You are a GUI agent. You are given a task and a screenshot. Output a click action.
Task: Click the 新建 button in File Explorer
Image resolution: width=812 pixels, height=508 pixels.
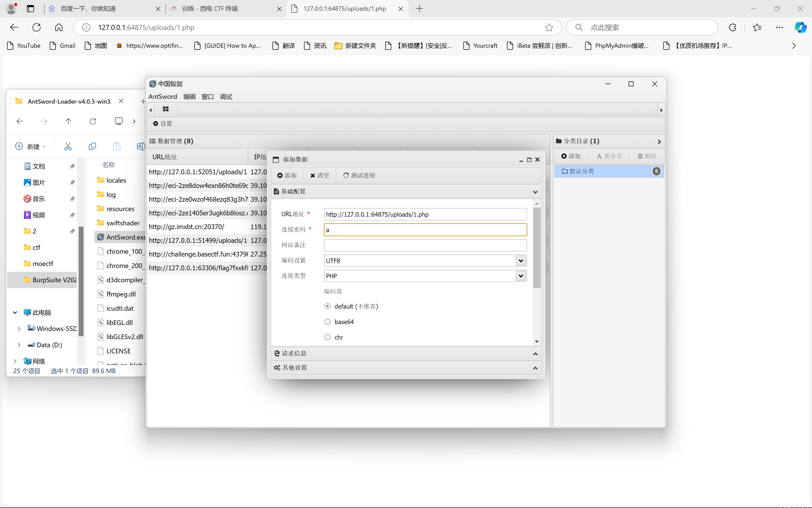pyautogui.click(x=30, y=147)
